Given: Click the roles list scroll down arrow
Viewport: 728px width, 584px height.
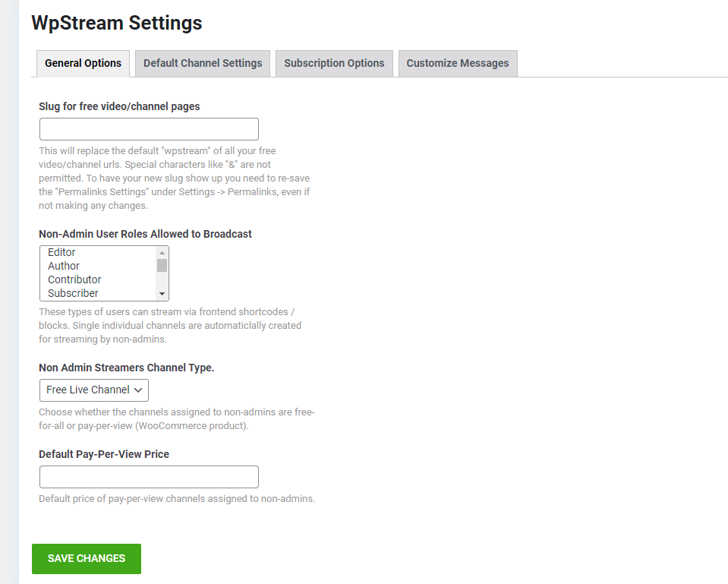Looking at the screenshot, I should 162,294.
